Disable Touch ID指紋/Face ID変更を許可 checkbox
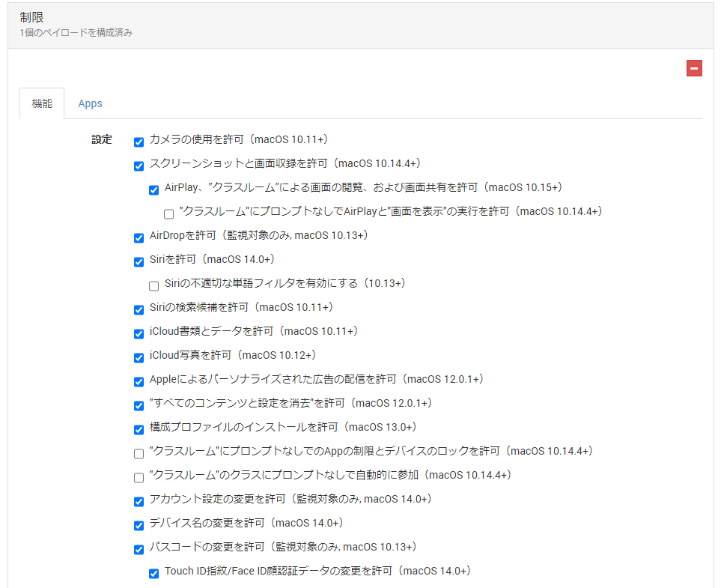The width and height of the screenshot is (721, 588). [x=153, y=574]
